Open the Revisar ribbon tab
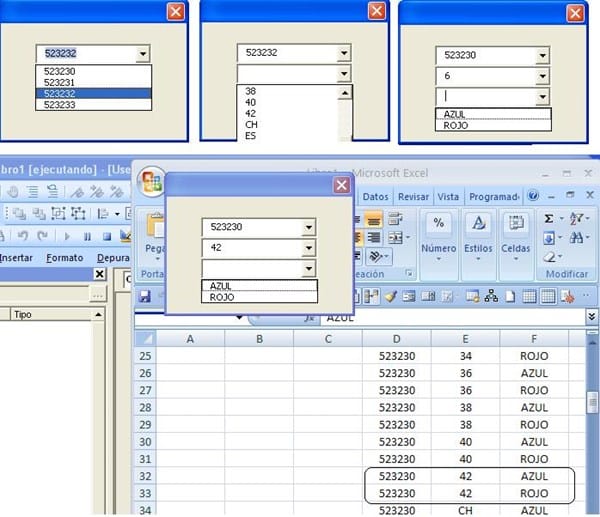This screenshot has height=517, width=600. pos(413,197)
